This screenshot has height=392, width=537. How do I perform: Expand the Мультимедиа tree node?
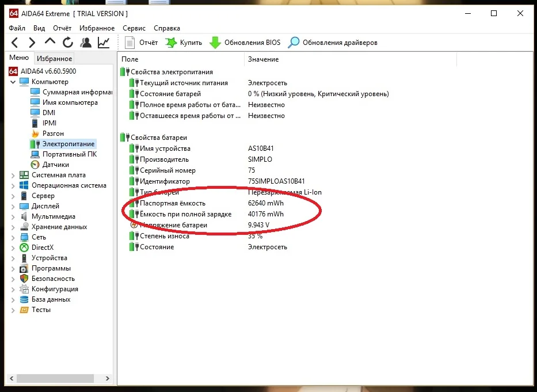coord(13,217)
